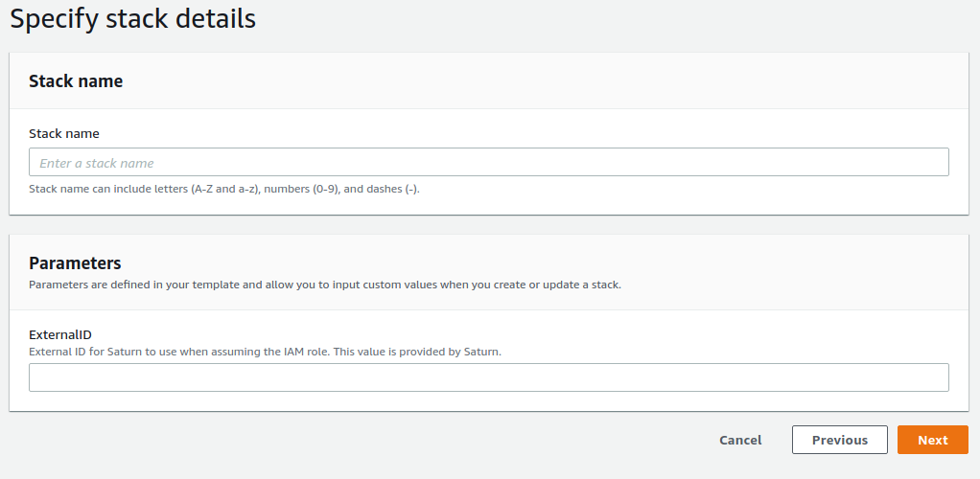Click the 'ExternalID' field label
This screenshot has width=980, height=479.
pyautogui.click(x=59, y=334)
